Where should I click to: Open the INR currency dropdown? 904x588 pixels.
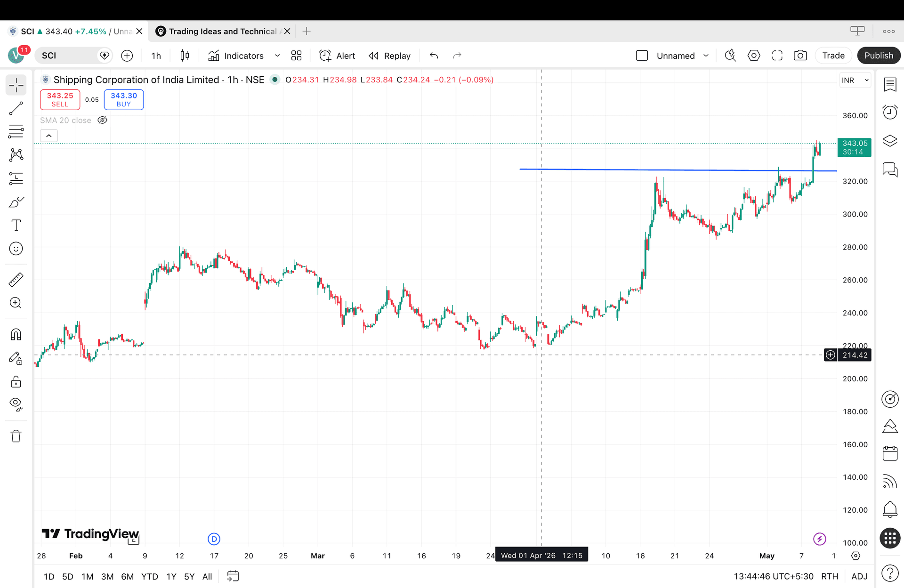(855, 80)
